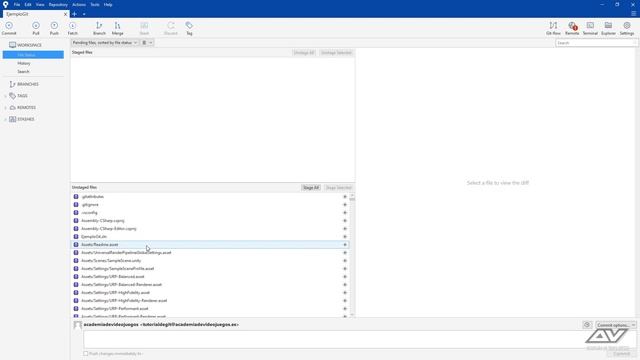Open the Terminal from toolbar

pyautogui.click(x=590, y=28)
